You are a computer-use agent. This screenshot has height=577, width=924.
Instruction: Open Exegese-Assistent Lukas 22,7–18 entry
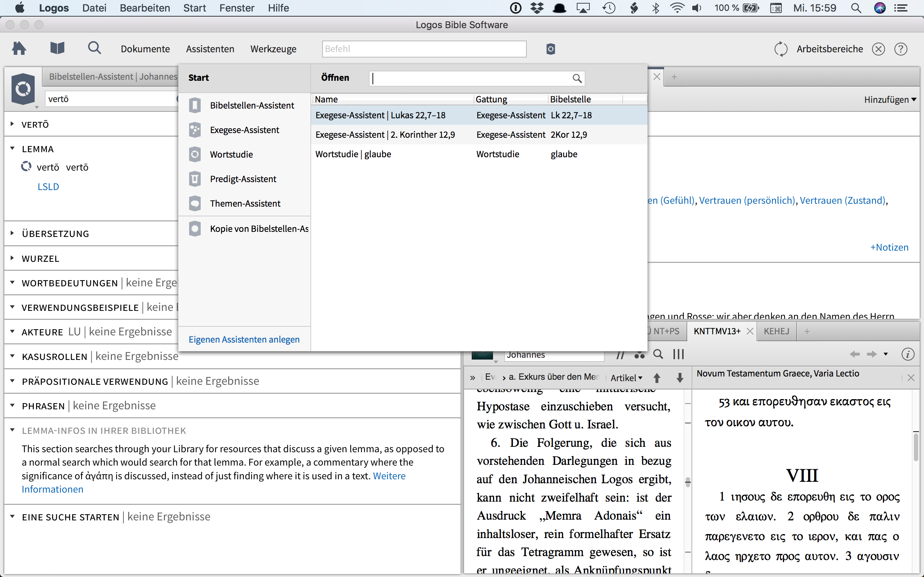pos(380,115)
